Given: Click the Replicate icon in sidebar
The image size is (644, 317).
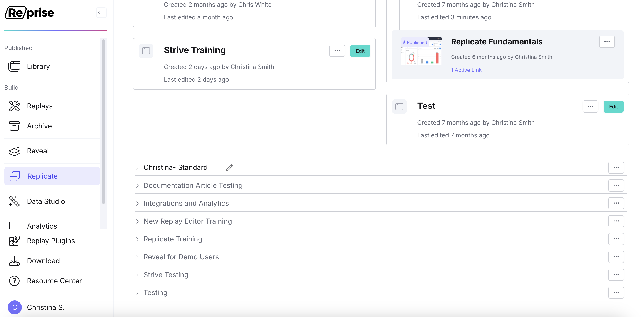Looking at the screenshot, I should click(15, 176).
